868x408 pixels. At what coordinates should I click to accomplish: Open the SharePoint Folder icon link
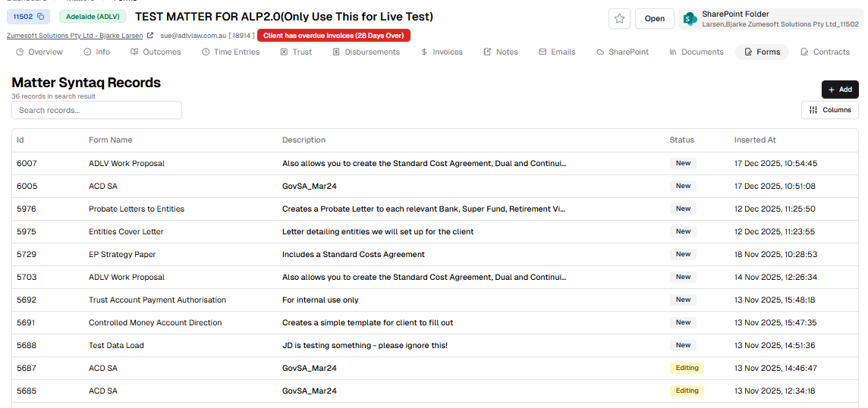click(x=690, y=18)
